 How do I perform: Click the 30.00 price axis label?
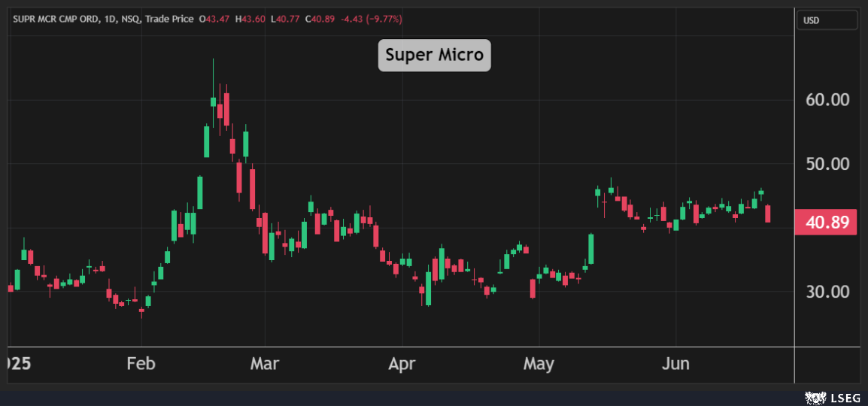point(827,292)
